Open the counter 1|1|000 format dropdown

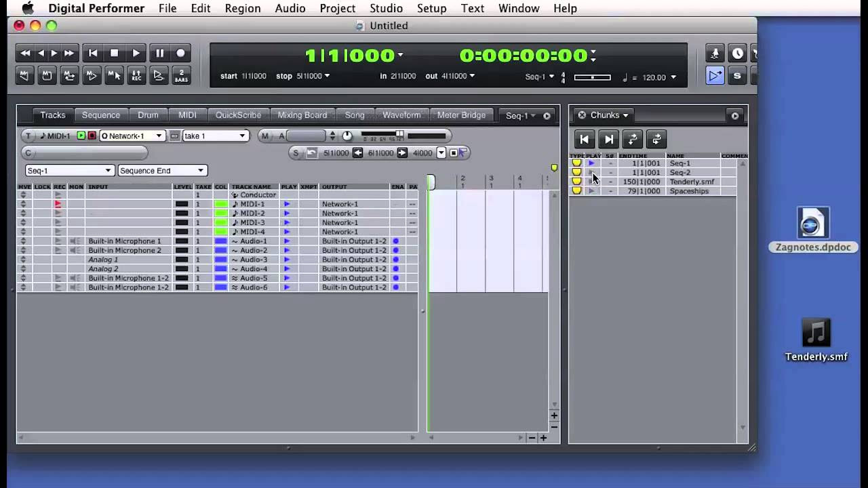point(400,56)
